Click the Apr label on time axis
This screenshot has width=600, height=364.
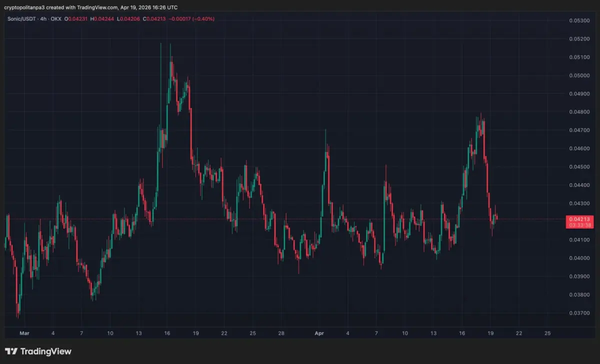point(319,332)
